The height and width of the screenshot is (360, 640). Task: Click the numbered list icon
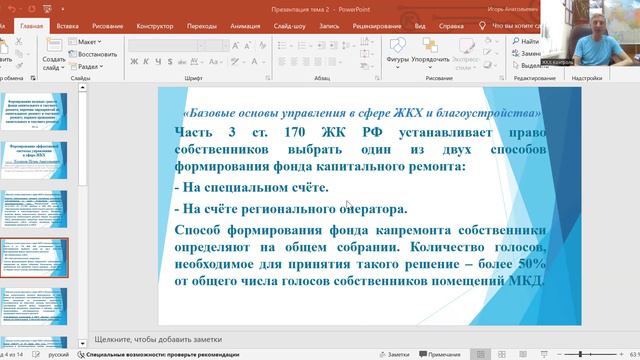point(302,45)
